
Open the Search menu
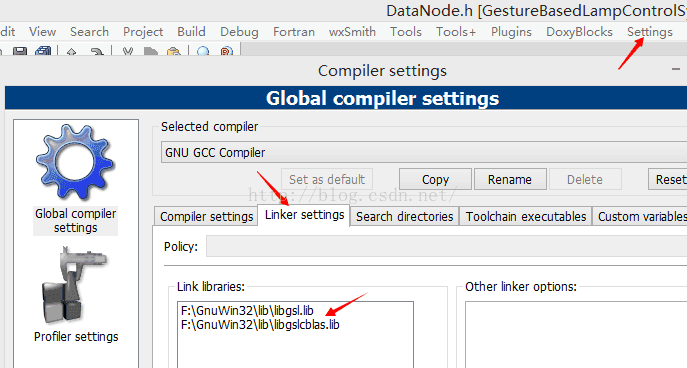point(89,32)
